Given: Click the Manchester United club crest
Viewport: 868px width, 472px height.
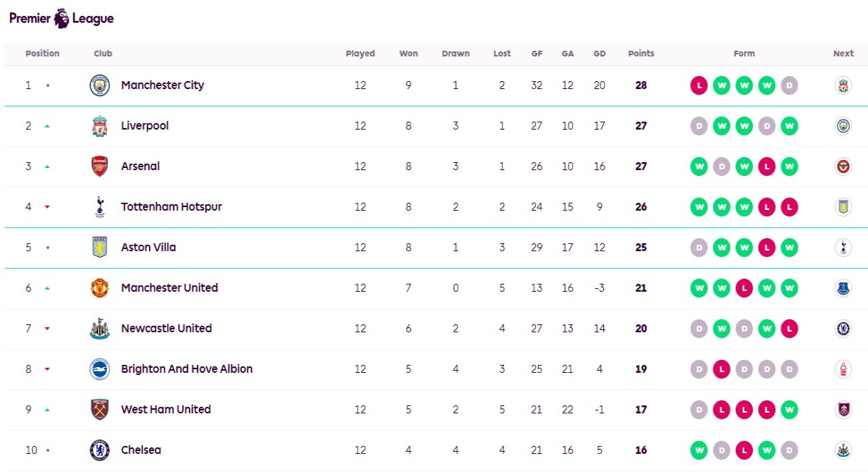Looking at the screenshot, I should tap(100, 288).
